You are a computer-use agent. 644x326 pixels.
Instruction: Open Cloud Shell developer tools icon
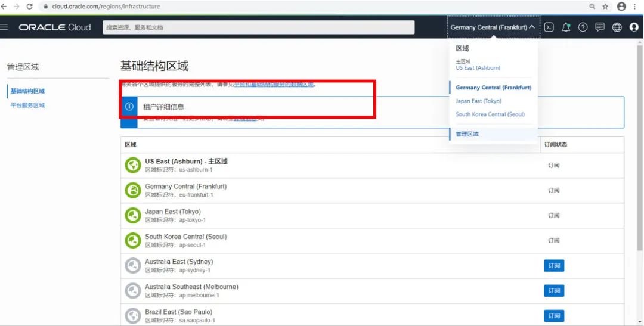coord(549,27)
